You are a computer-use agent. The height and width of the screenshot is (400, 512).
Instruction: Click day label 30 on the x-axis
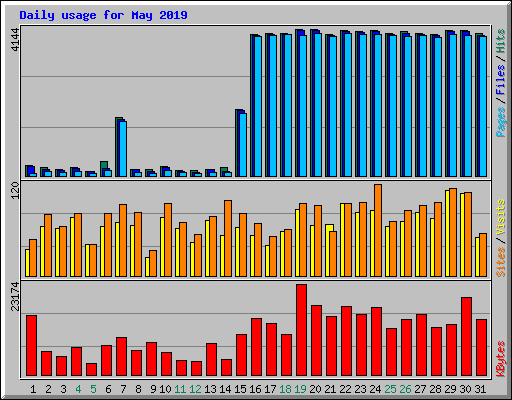[x=465, y=389]
